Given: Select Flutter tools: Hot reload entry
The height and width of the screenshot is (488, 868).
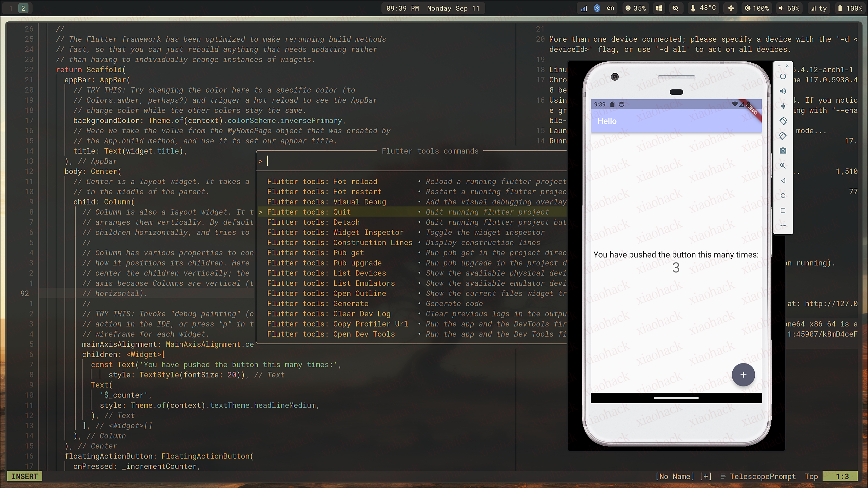Looking at the screenshot, I should click(322, 182).
